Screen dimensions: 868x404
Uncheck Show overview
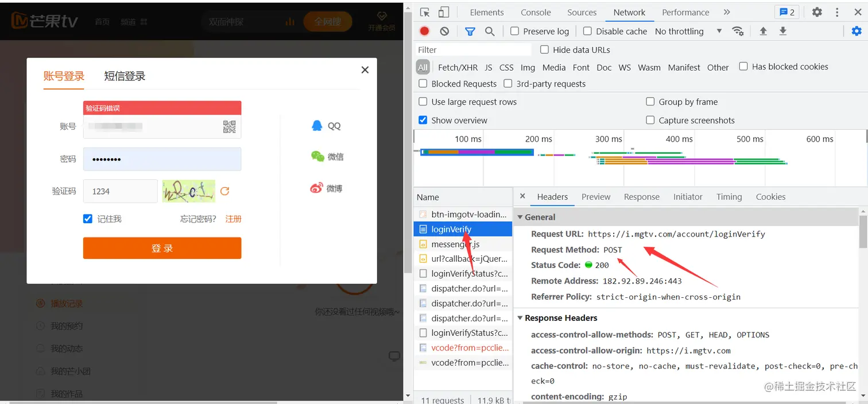[423, 120]
